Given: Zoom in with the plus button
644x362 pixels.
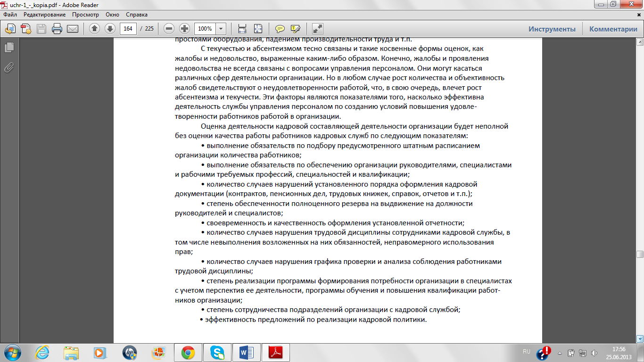Looking at the screenshot, I should (184, 29).
